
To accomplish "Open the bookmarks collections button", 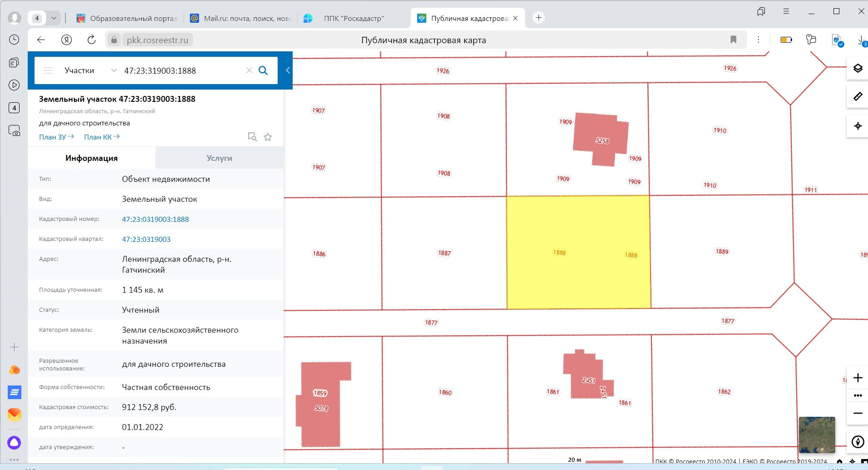I will pyautogui.click(x=761, y=11).
